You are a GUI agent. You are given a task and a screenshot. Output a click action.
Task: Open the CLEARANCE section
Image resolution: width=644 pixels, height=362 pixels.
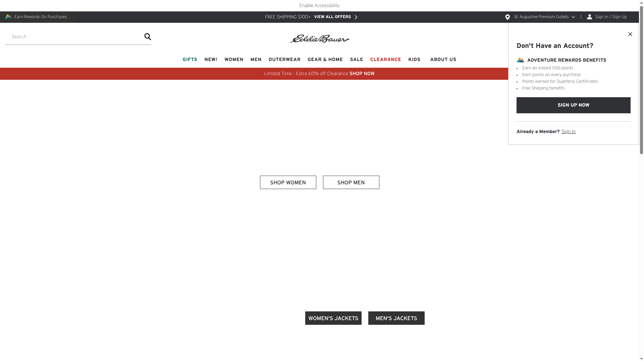coord(386,59)
